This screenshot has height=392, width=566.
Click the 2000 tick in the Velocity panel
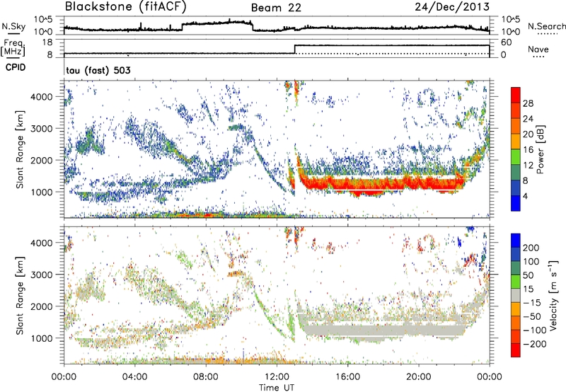(x=42, y=306)
